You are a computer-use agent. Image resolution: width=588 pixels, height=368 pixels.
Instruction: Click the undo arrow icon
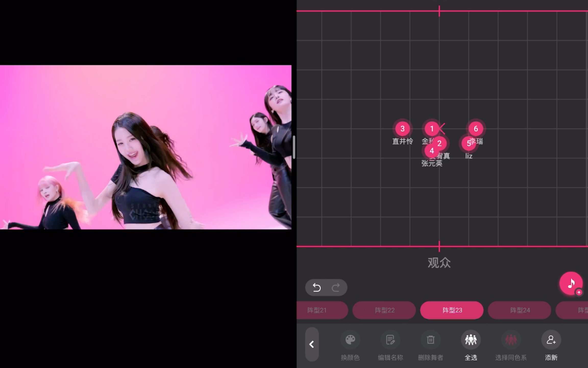(317, 287)
